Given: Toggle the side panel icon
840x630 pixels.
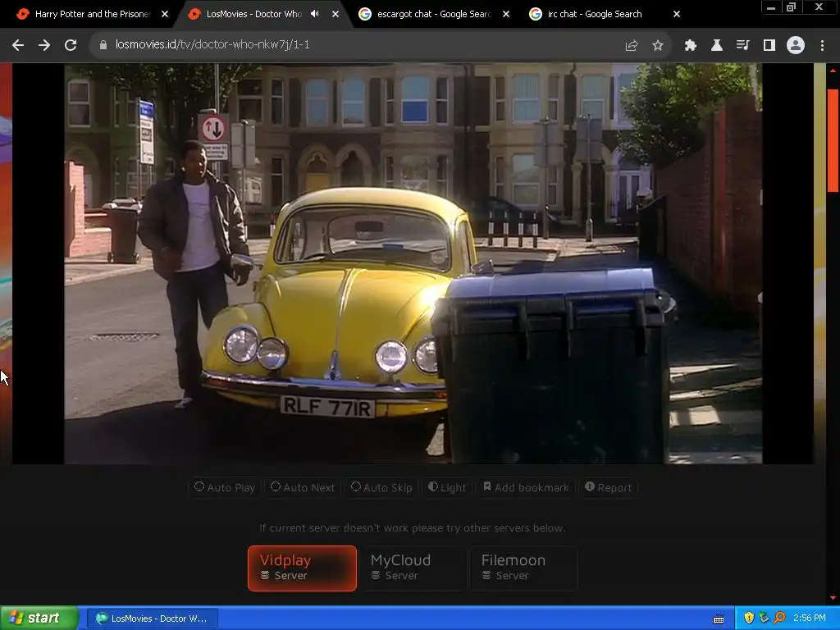Looking at the screenshot, I should point(769,46).
